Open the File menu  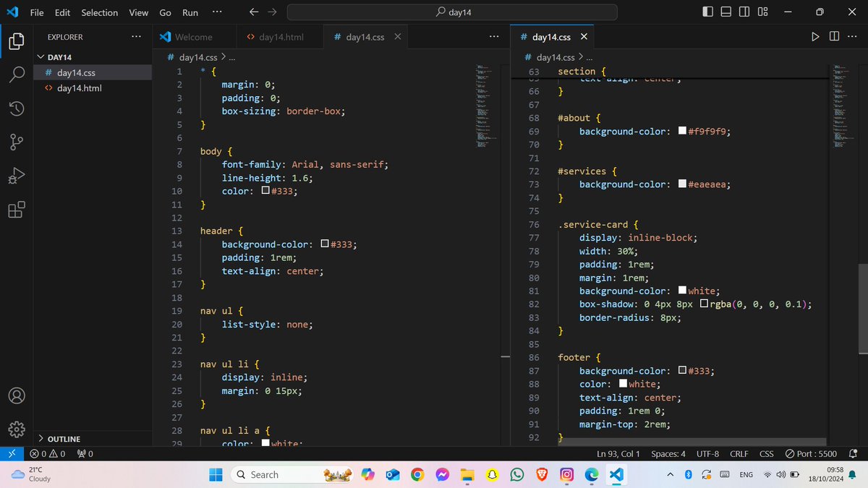(x=37, y=12)
